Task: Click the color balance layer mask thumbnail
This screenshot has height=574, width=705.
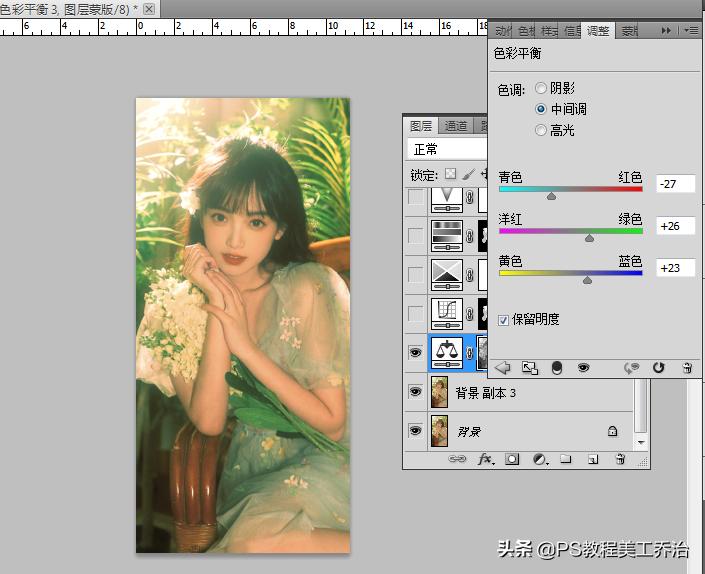Action: (482, 353)
